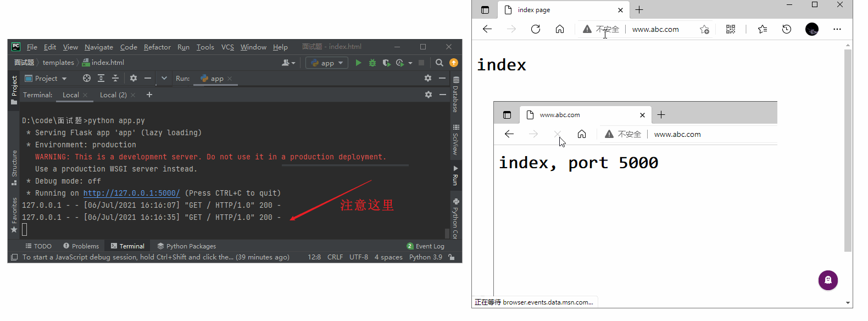Click the orange IDE update arrow icon
Screen dimensions: 868x321
click(454, 63)
